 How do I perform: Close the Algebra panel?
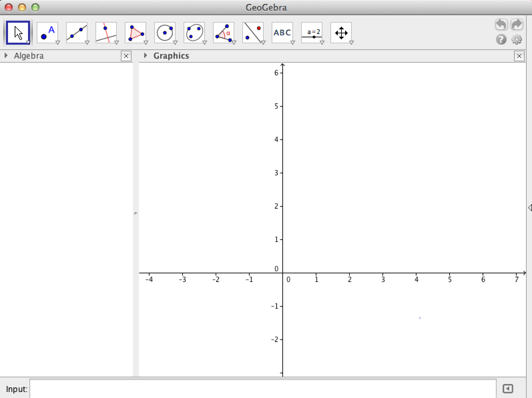[126, 56]
